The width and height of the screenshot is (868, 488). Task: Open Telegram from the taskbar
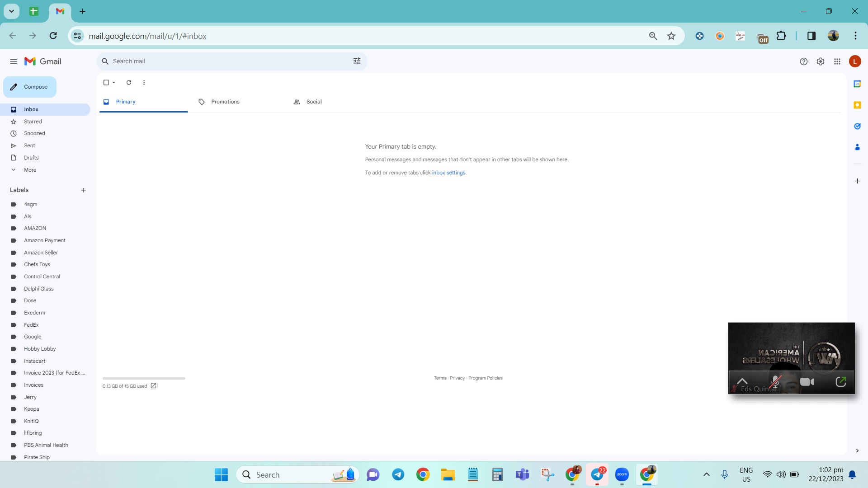click(x=398, y=474)
